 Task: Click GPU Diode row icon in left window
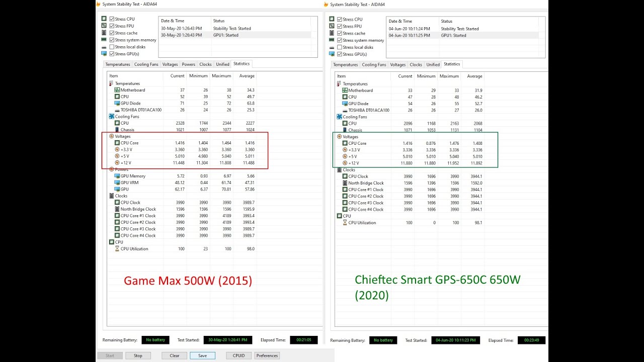(x=117, y=103)
